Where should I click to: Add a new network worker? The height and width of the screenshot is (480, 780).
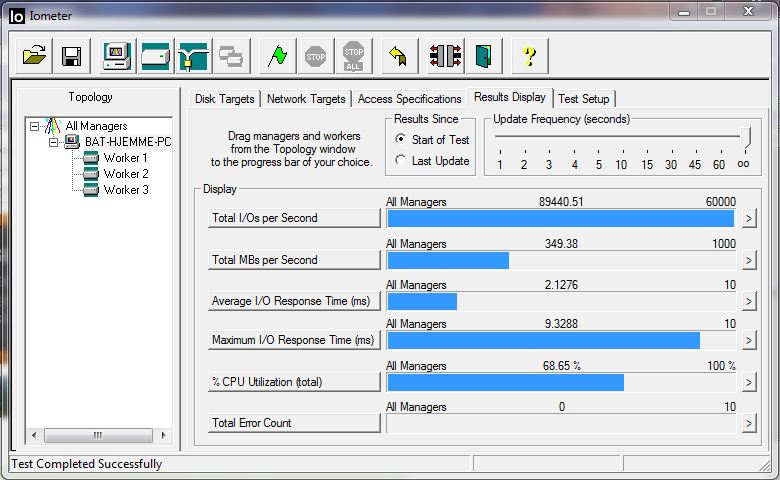(x=193, y=56)
